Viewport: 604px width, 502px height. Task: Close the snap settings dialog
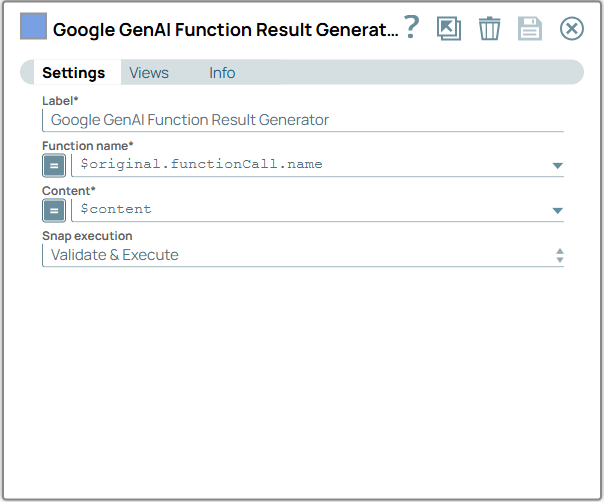tap(572, 29)
